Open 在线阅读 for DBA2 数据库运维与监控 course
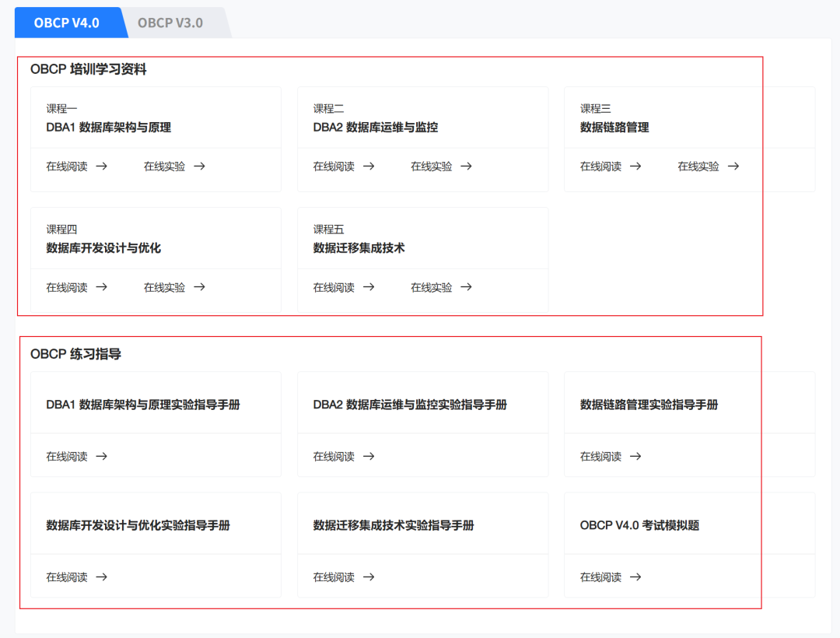Screen dimensions: 840x638 334,167
